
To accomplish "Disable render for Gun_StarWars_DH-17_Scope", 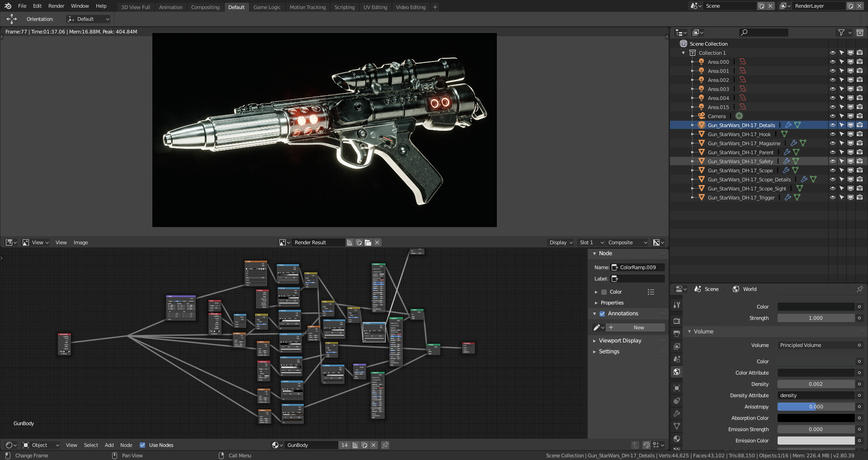I will point(859,170).
